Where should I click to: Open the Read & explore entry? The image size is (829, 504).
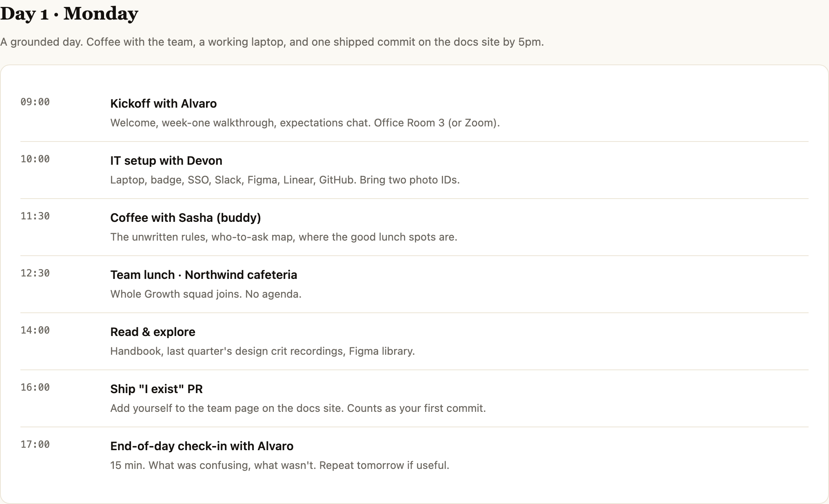[153, 332]
